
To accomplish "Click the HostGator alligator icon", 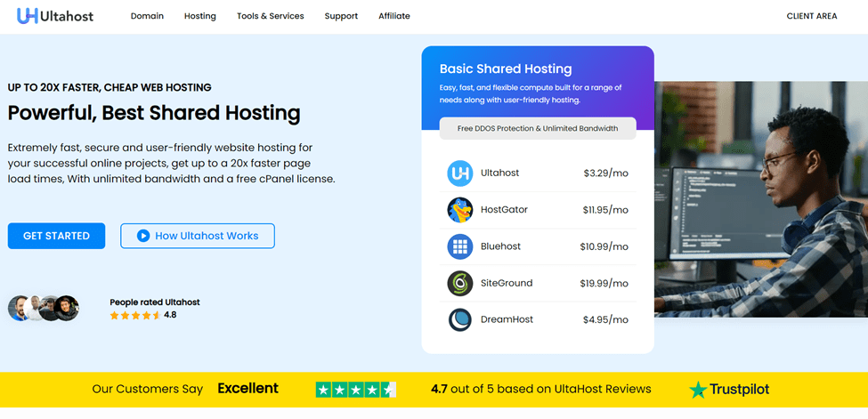I will (x=459, y=210).
